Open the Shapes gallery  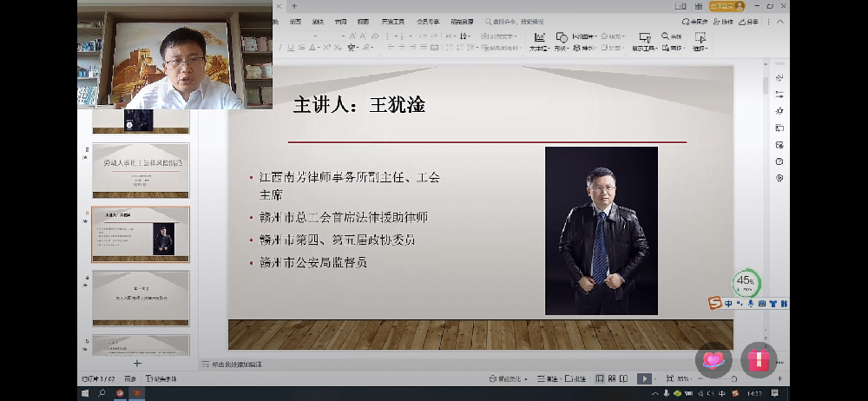[x=562, y=42]
